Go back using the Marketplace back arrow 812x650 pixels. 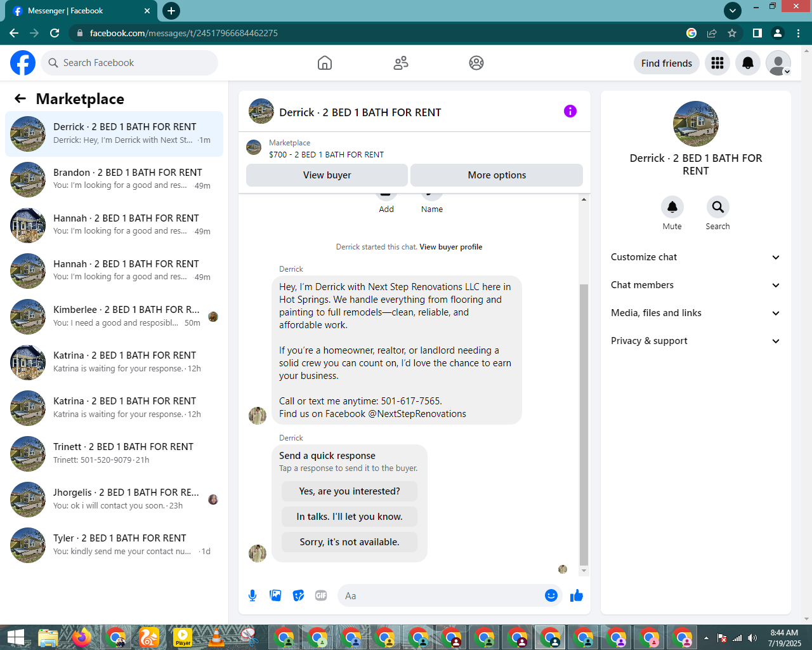[x=20, y=98]
